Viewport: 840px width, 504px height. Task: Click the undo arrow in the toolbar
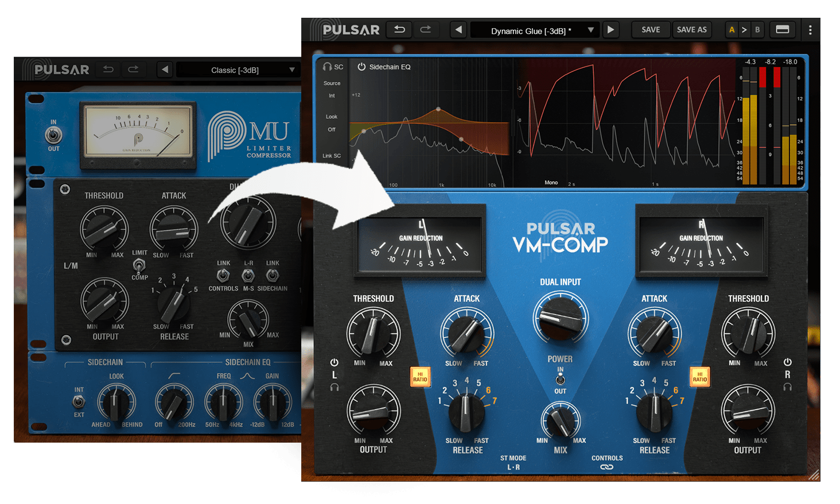[399, 29]
